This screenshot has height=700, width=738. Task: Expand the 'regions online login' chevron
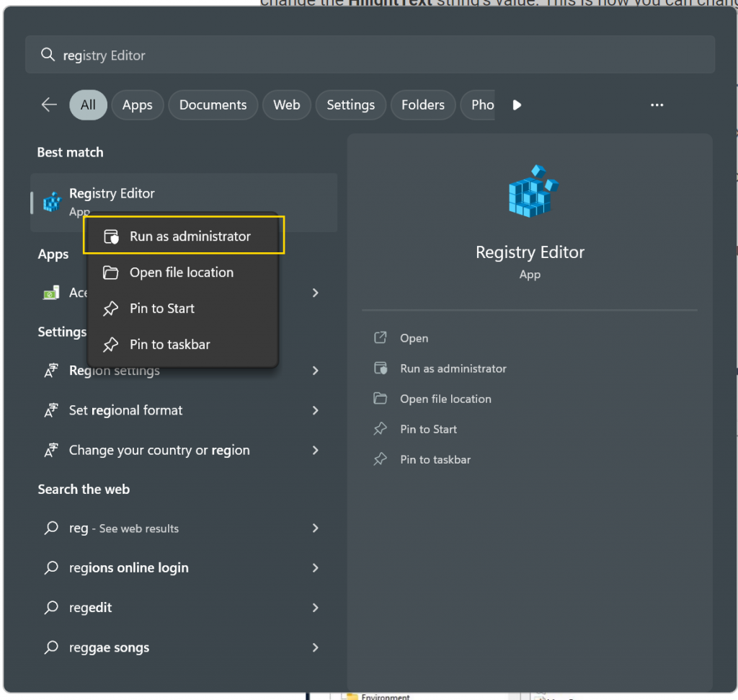click(x=316, y=568)
